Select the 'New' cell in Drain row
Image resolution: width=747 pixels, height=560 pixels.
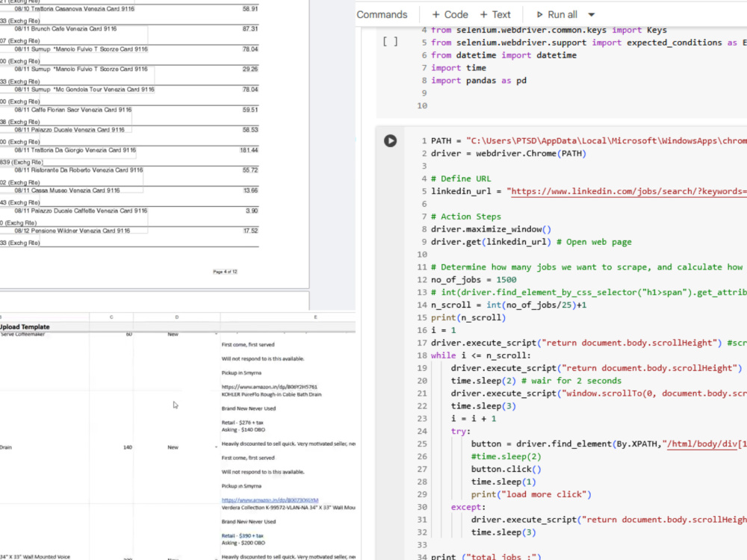coord(173,447)
